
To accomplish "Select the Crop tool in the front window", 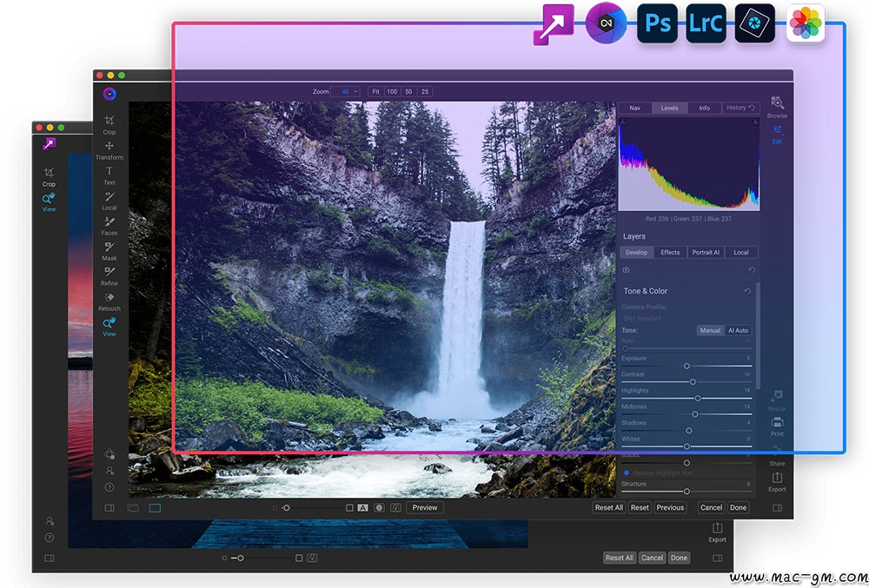I will click(x=109, y=124).
